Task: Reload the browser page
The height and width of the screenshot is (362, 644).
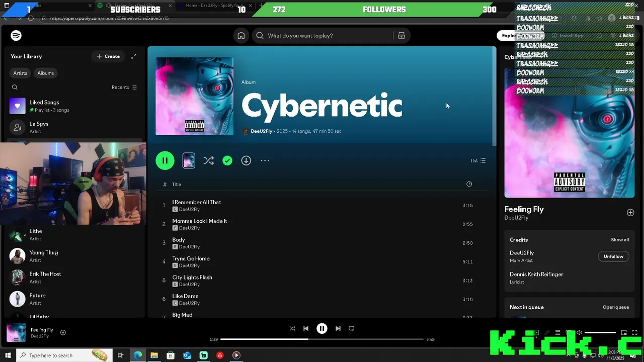Action: coord(31,18)
